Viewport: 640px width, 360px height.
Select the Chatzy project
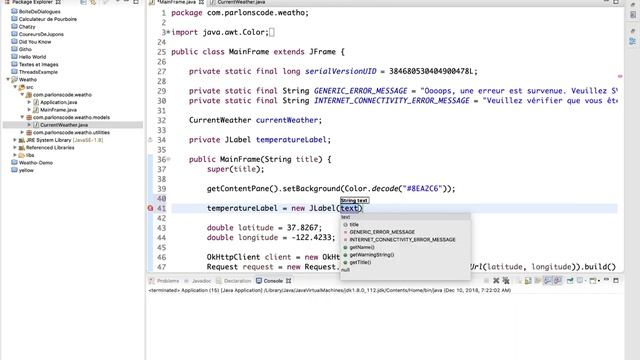click(x=27, y=27)
